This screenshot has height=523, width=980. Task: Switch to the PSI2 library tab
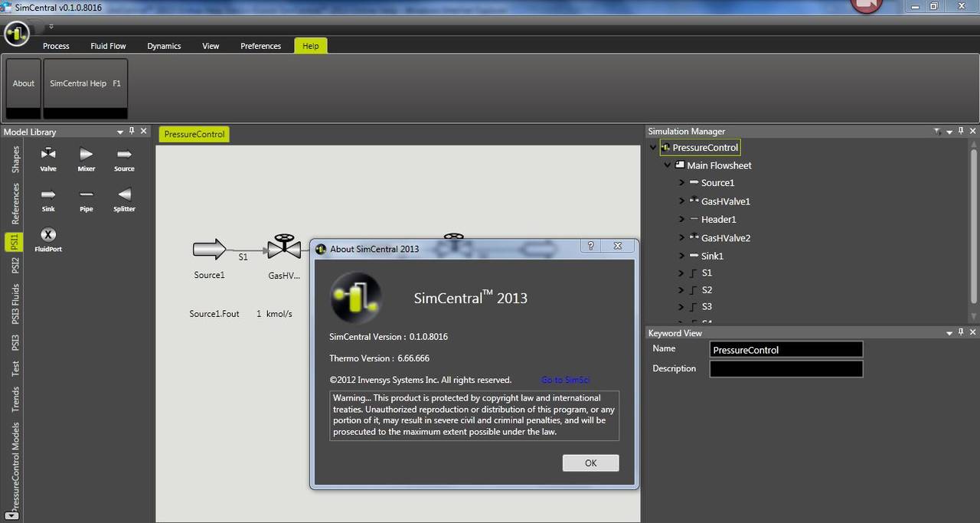(x=15, y=265)
